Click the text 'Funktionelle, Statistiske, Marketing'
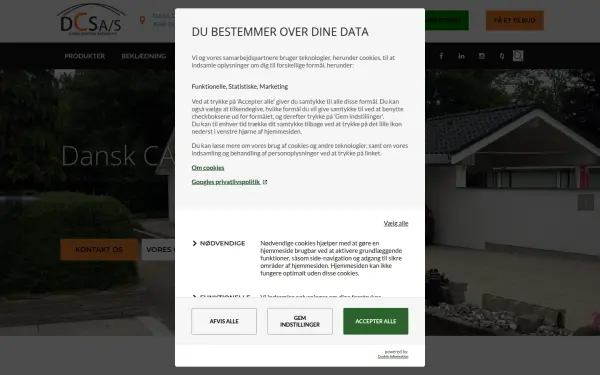 pyautogui.click(x=240, y=86)
